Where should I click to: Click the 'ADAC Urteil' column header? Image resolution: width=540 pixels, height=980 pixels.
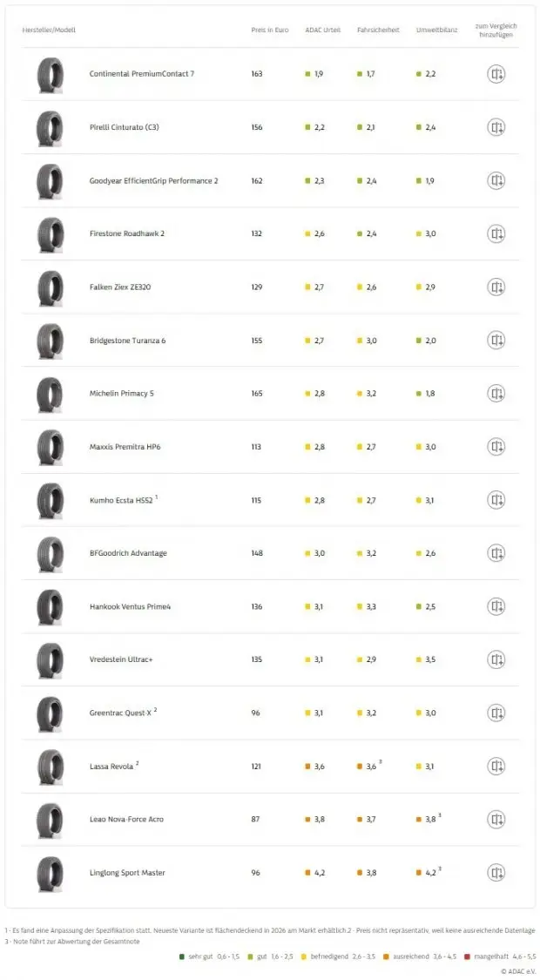coord(322,30)
